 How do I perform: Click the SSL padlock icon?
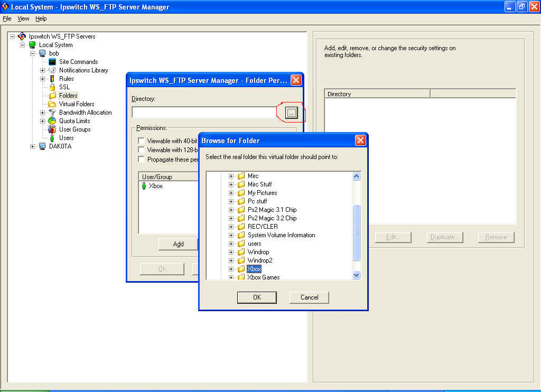pyautogui.click(x=52, y=87)
